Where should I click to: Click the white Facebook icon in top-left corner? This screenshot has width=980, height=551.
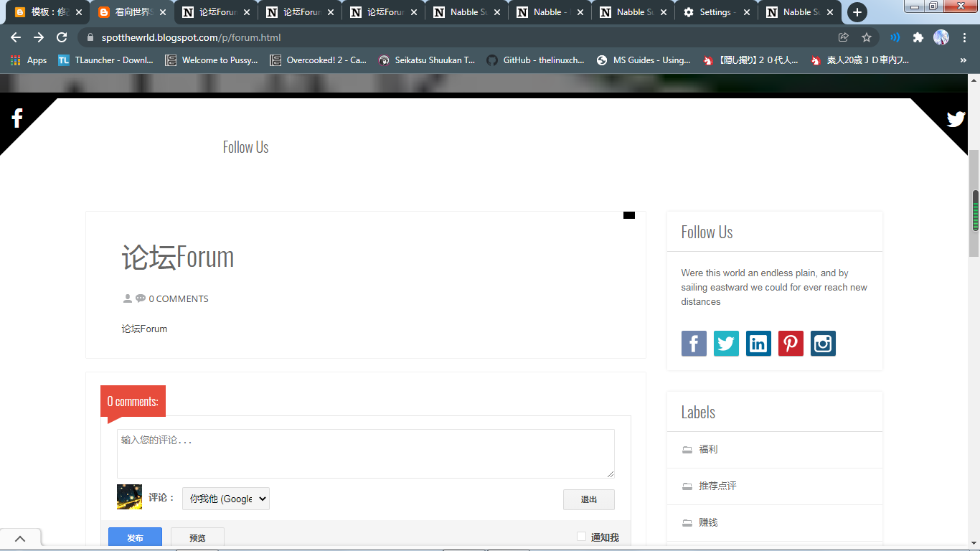pos(17,118)
